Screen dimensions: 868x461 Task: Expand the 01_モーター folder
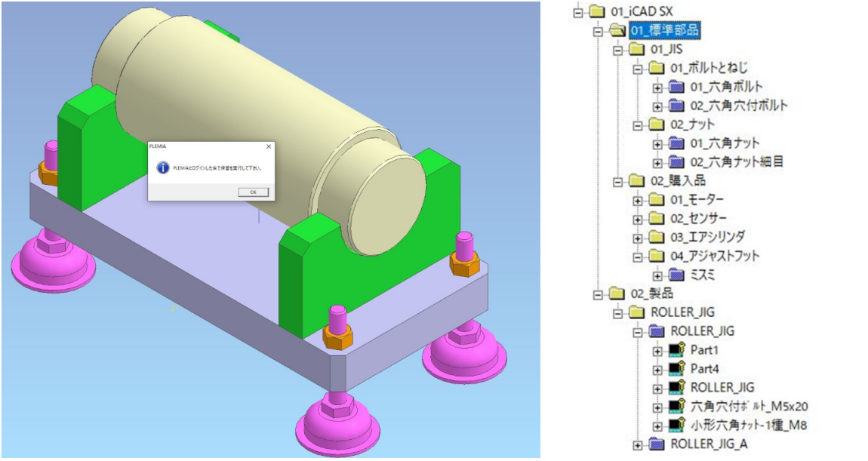638,200
